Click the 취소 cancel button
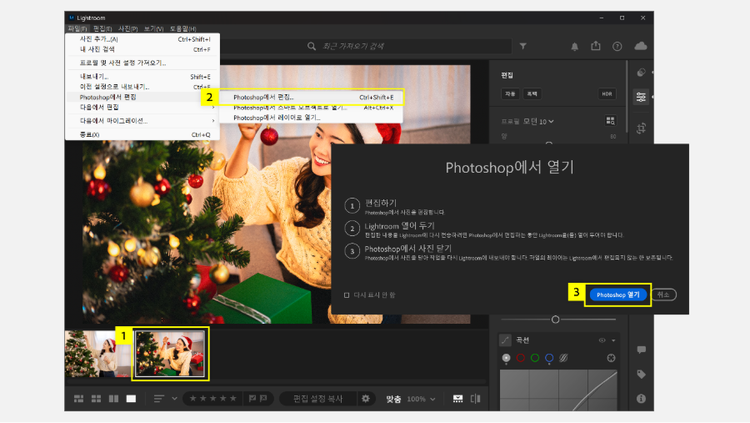750x423 pixels. point(663,295)
